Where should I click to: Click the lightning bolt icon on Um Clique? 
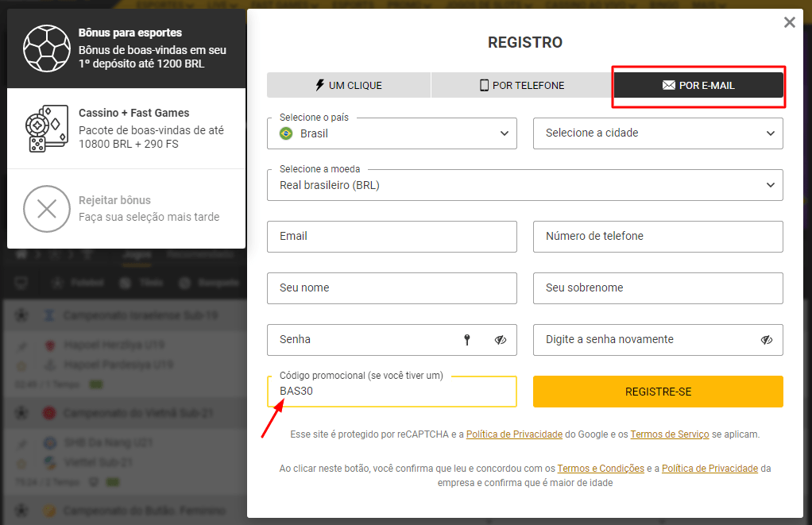pyautogui.click(x=320, y=85)
